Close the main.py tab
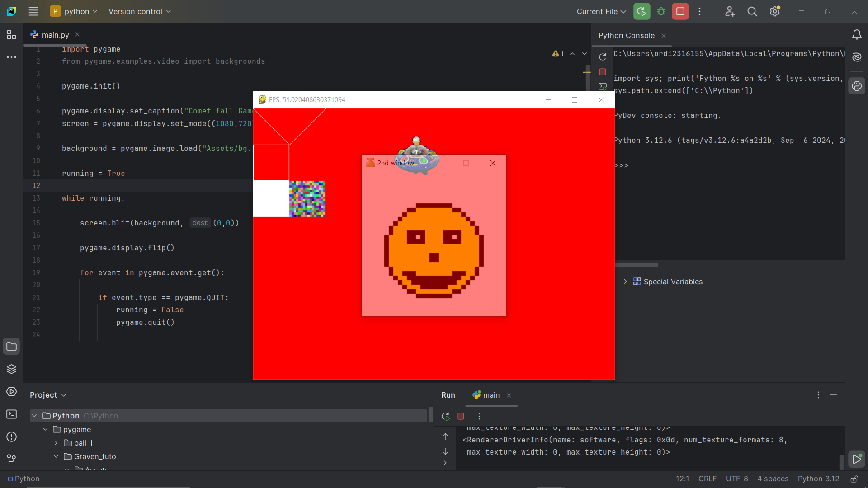This screenshot has height=488, width=868. pos(77,34)
